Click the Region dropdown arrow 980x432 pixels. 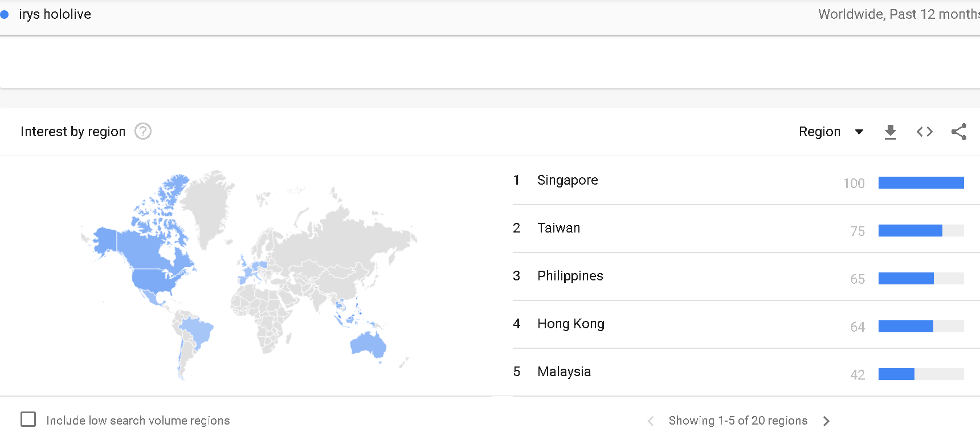click(x=859, y=132)
